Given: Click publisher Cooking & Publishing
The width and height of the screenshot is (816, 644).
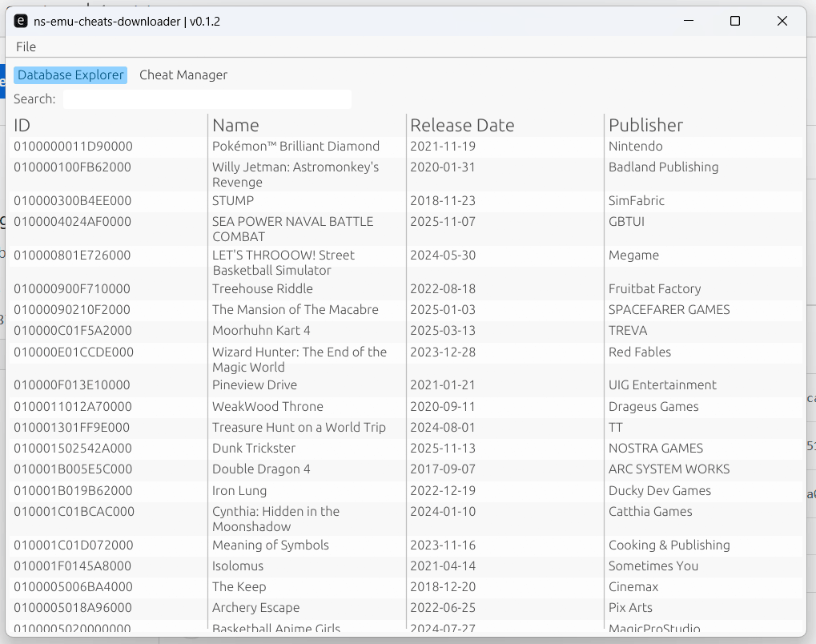Looking at the screenshot, I should click(x=669, y=545).
